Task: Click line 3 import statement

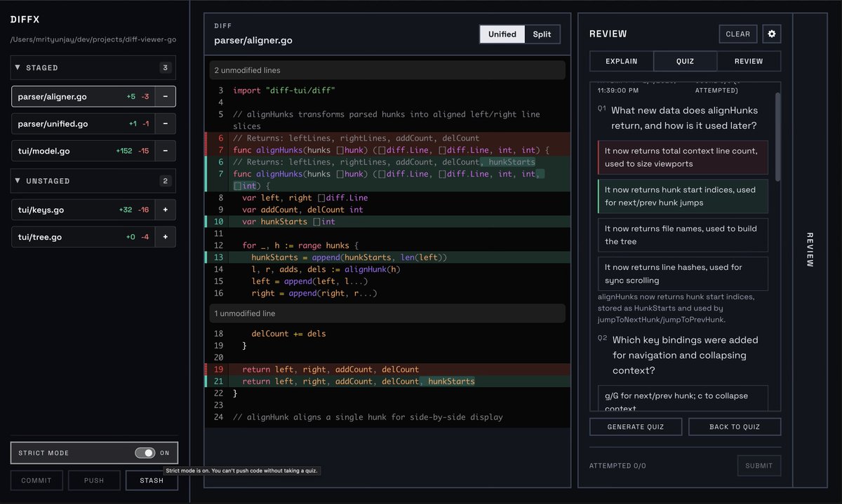Action: [387, 90]
